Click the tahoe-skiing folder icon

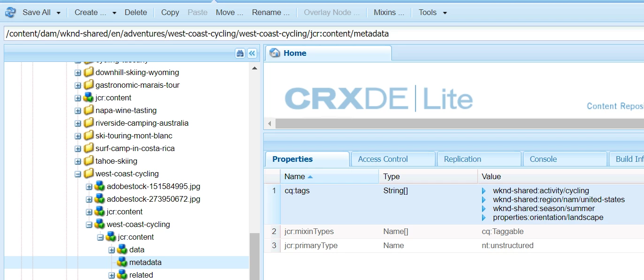(88, 161)
